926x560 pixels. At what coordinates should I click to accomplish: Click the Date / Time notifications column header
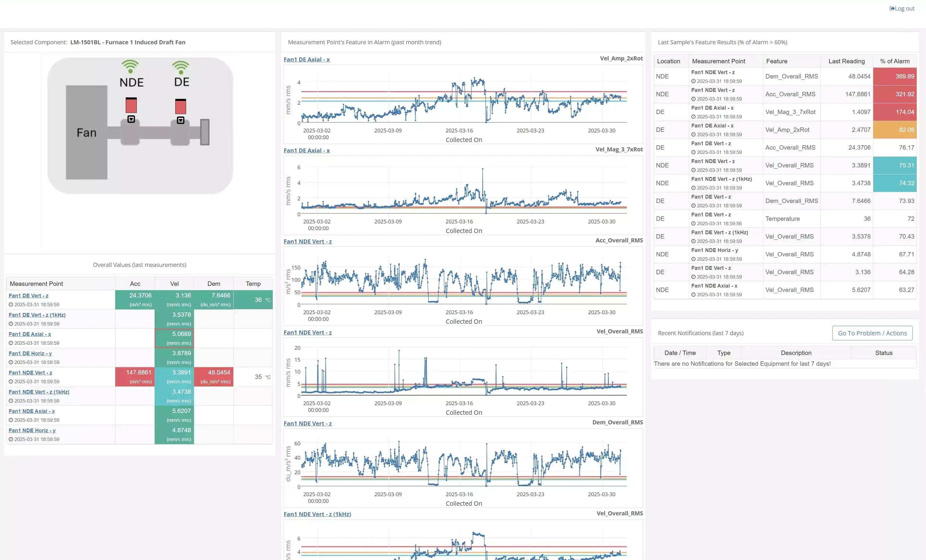coord(680,353)
